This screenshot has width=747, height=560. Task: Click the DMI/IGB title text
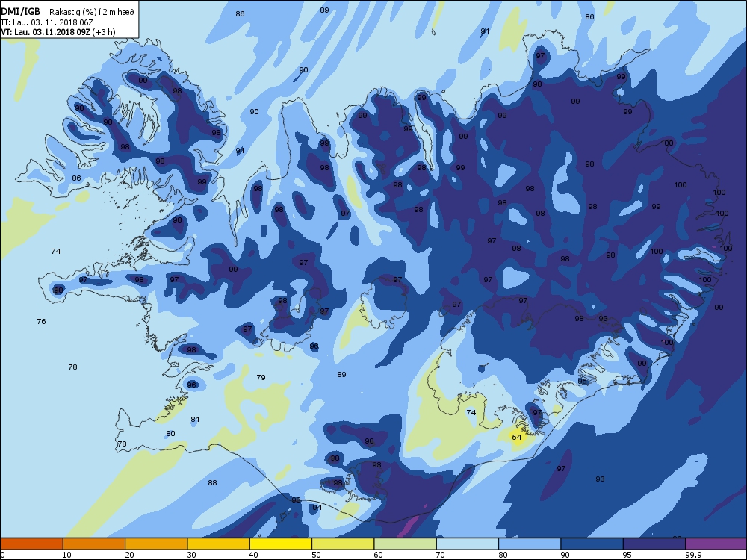[x=21, y=12]
